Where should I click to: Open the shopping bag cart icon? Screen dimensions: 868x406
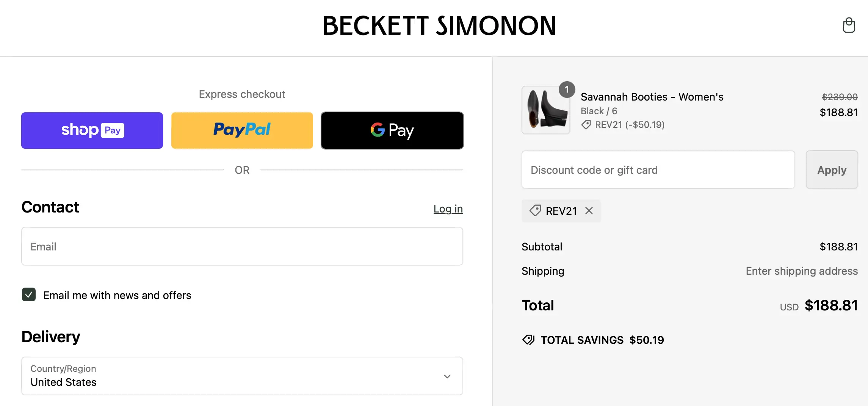(x=849, y=25)
